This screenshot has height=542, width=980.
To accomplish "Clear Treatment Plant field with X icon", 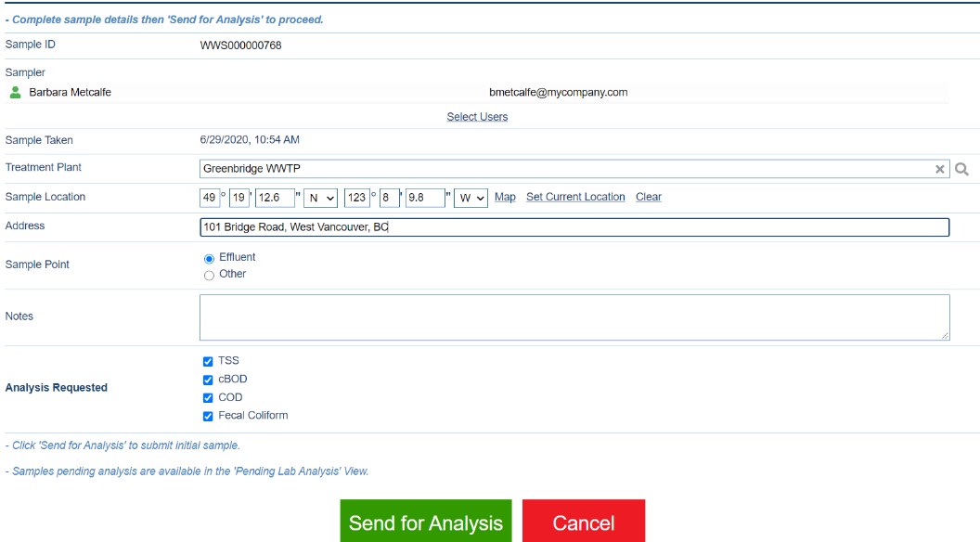I will coord(939,169).
